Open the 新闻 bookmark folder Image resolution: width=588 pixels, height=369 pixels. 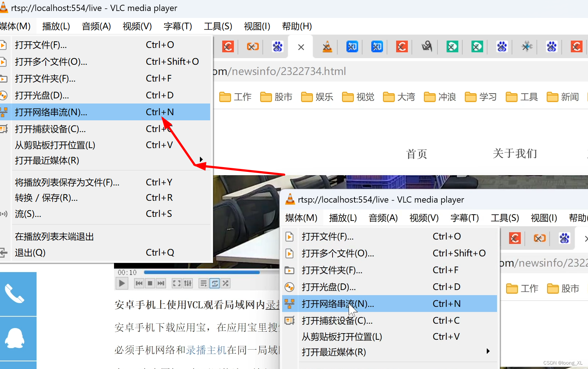[x=563, y=97]
